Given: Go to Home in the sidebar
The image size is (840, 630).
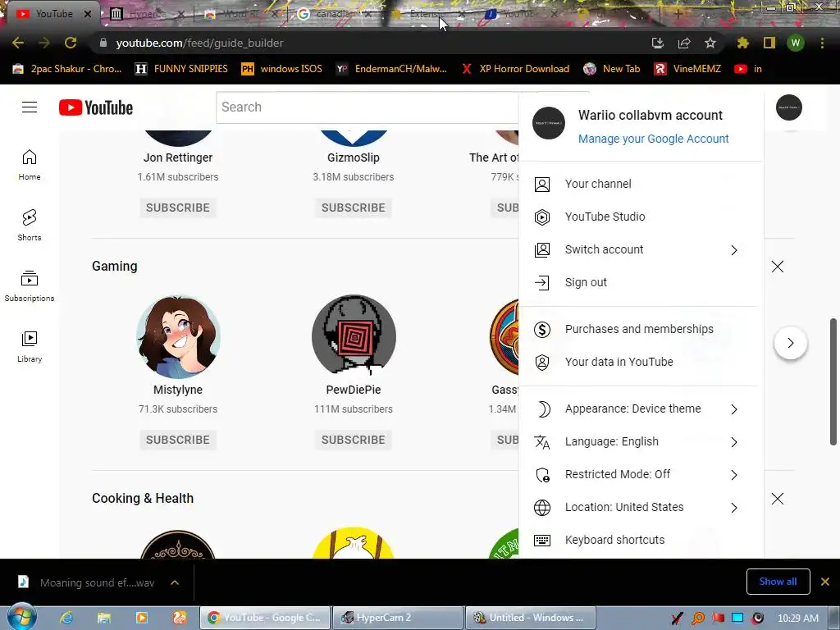Looking at the screenshot, I should (30, 164).
